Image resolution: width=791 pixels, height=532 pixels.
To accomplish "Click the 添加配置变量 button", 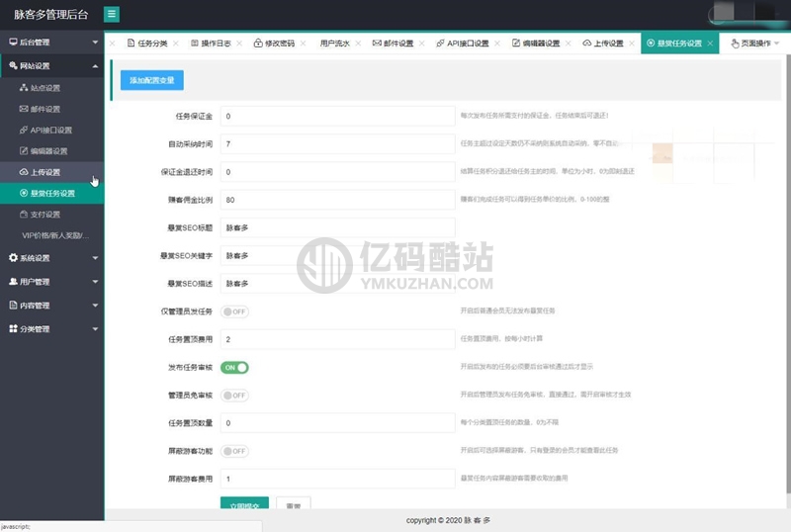I will [x=152, y=80].
